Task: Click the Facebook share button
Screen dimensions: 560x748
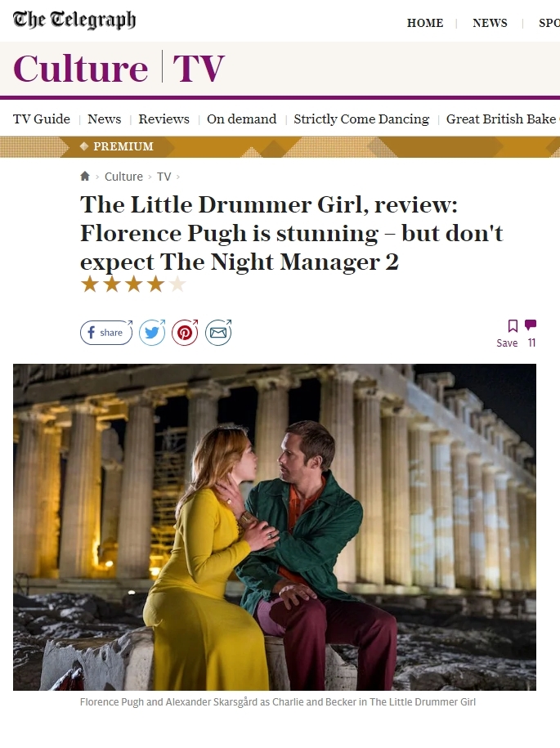Action: [x=106, y=333]
